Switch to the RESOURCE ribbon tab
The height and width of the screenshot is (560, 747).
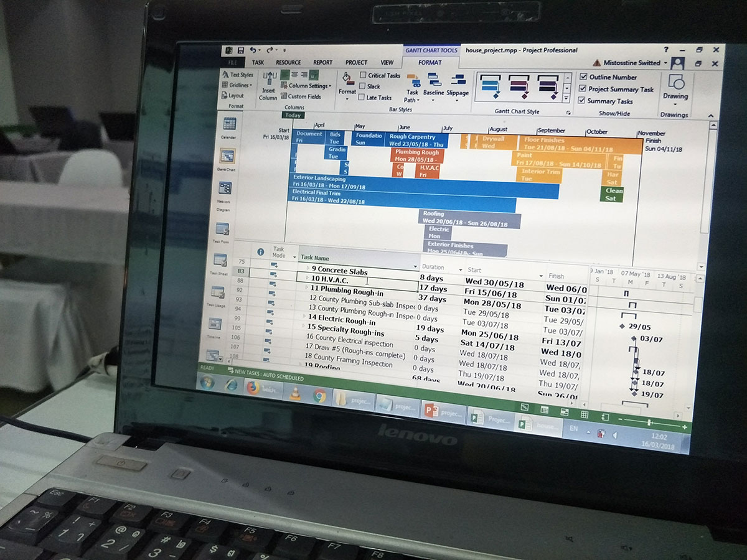click(288, 62)
